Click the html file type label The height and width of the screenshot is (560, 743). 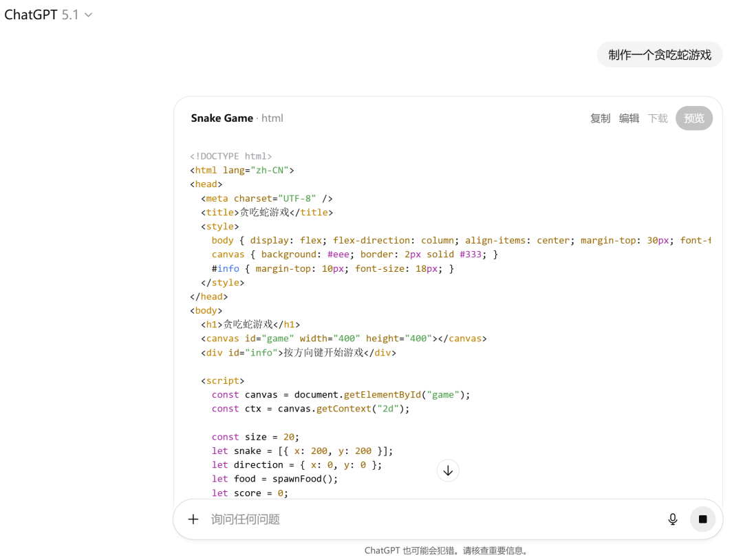pos(272,118)
